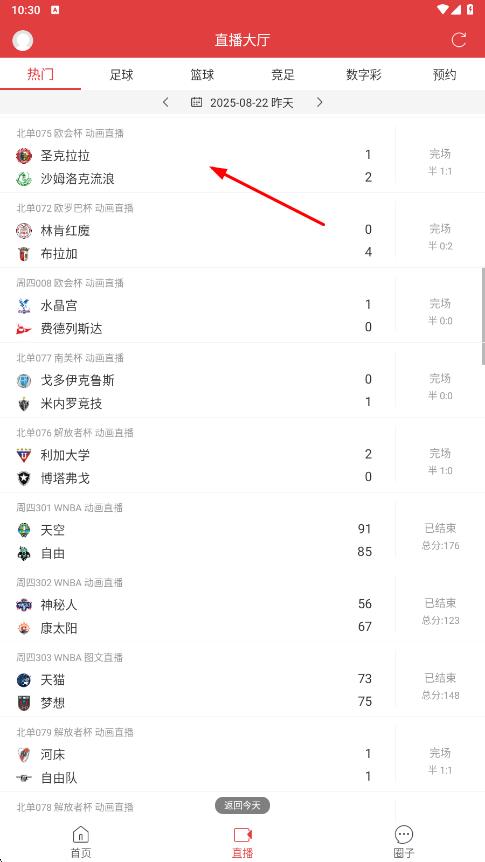
Task: Open the 竞足 tab
Action: click(283, 75)
